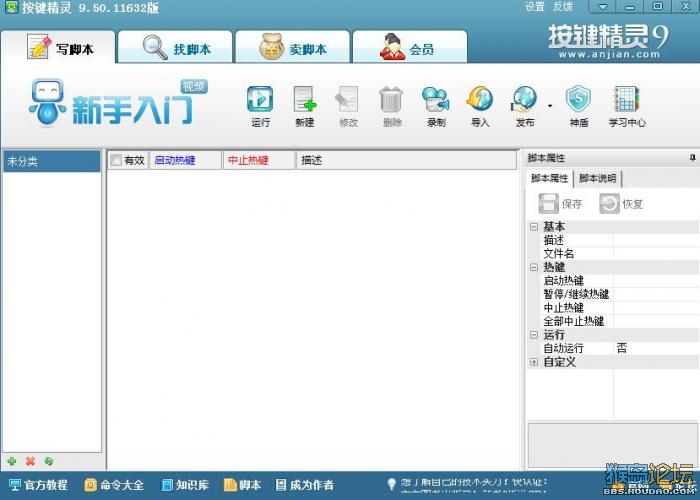Toggle the 有效 header checkbox
Viewport: 700px width, 500px height.
[116, 160]
